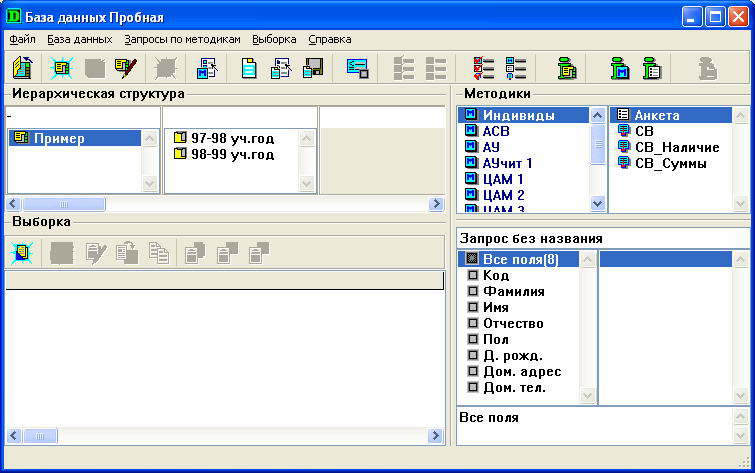Check the Дом. тел. field box
Image resolution: width=755 pixels, height=473 pixels.
point(473,387)
